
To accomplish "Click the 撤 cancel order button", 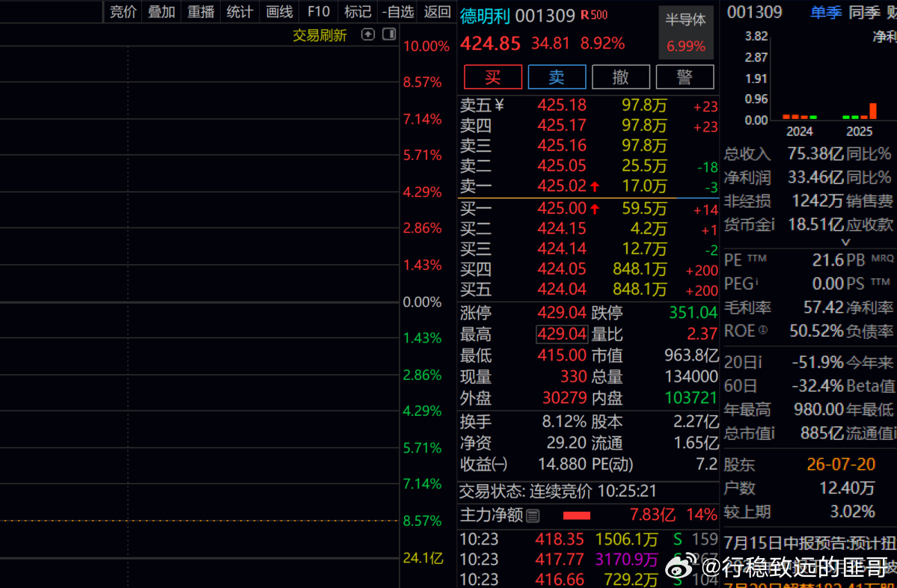I will (x=621, y=76).
